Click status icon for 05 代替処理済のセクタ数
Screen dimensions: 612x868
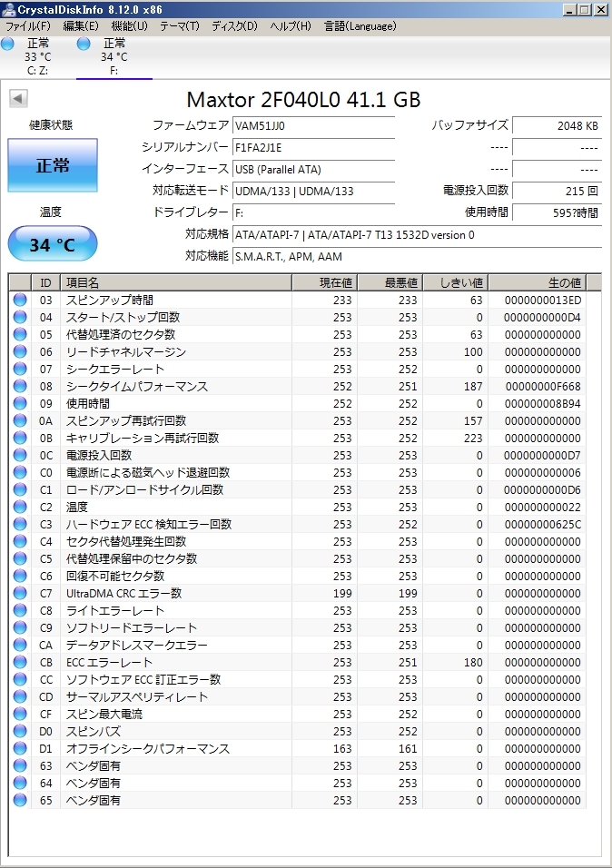pyautogui.click(x=20, y=334)
